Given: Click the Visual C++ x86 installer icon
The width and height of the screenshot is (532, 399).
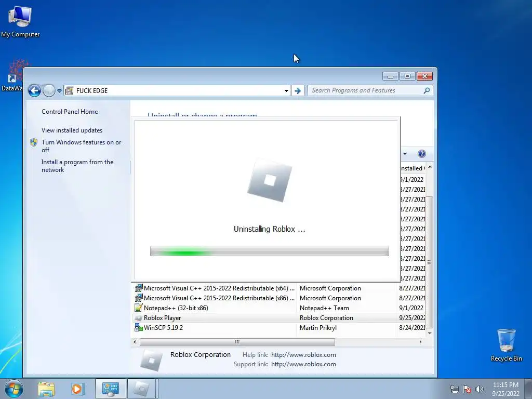Looking at the screenshot, I should click(x=138, y=298).
